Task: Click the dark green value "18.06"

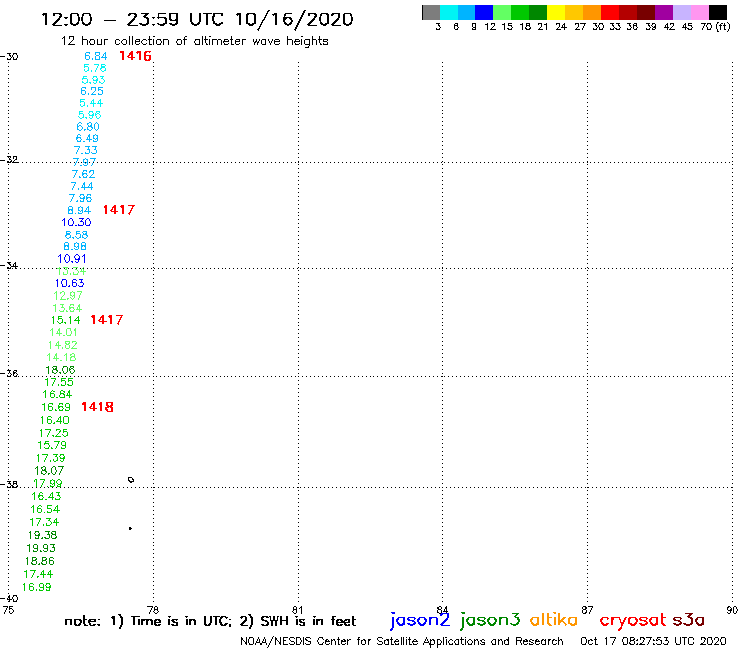Action: coord(60,370)
